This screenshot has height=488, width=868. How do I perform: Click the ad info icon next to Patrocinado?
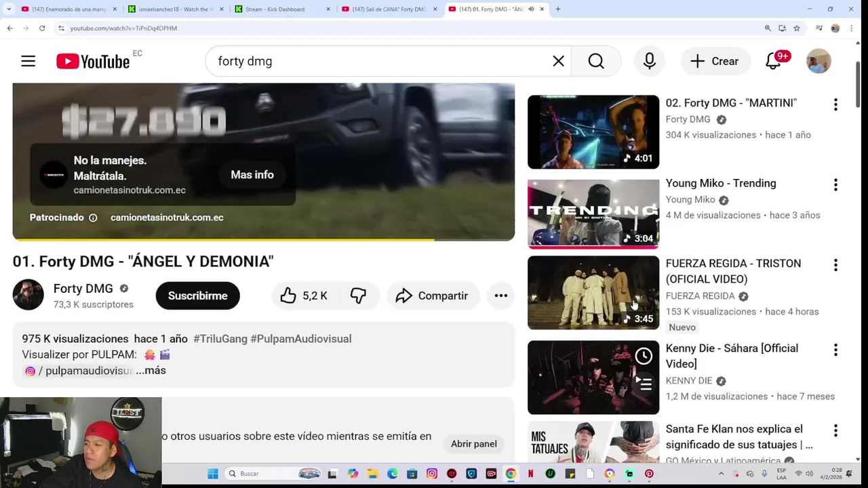click(93, 218)
